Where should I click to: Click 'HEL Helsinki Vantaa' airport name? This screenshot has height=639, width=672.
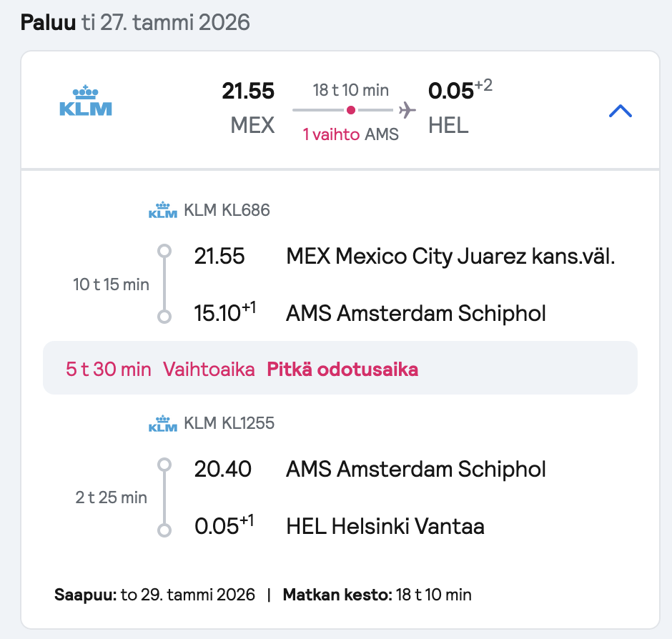click(x=385, y=526)
